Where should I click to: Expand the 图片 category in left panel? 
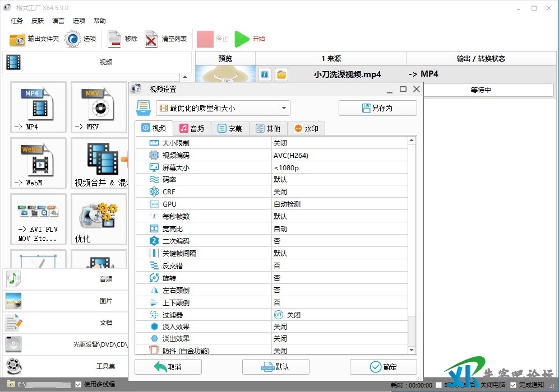(x=64, y=301)
